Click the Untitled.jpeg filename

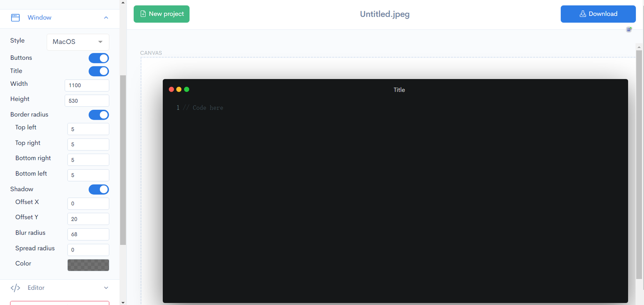tap(385, 14)
